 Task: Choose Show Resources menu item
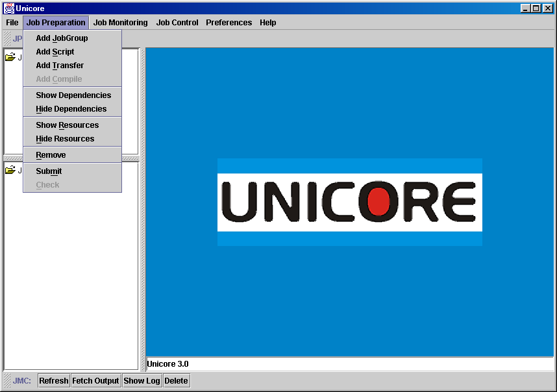pyautogui.click(x=73, y=125)
